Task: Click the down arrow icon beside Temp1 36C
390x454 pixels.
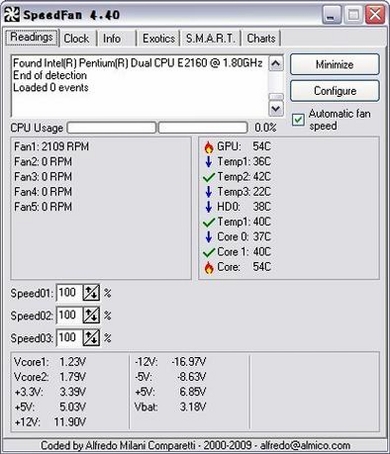Action: [x=209, y=162]
